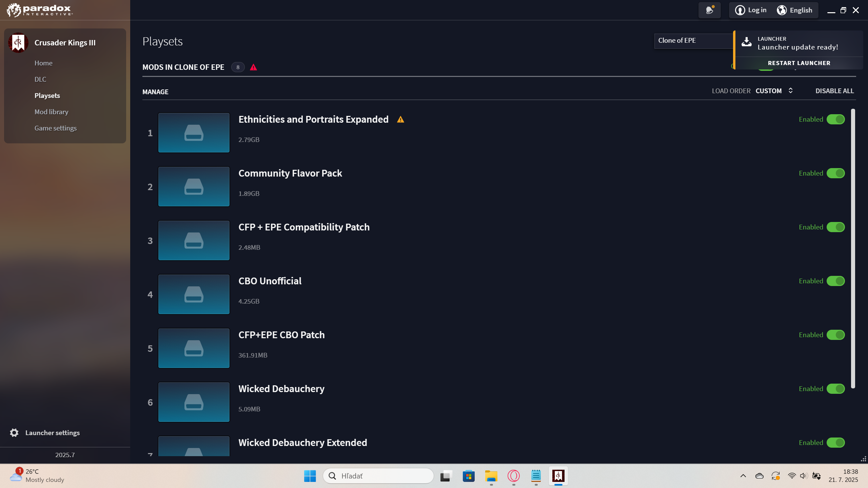Open File Explorer from the taskbar
Viewport: 868px width, 488px height.
[491, 476]
